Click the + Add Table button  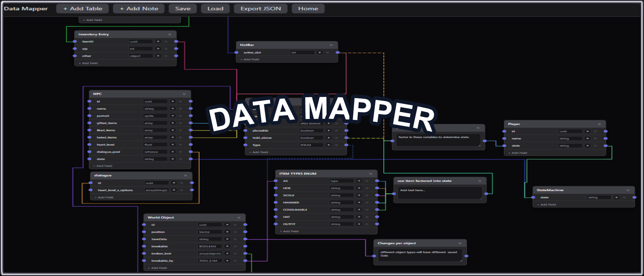pos(82,9)
